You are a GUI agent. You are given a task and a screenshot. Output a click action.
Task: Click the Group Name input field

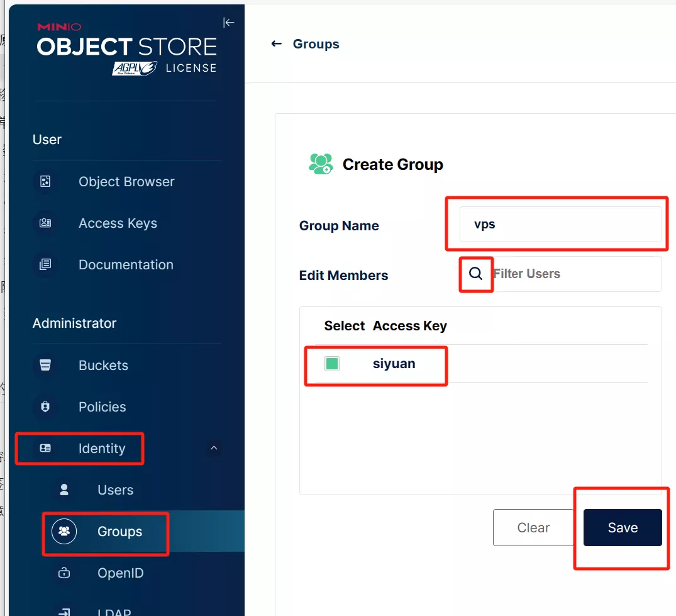coord(560,225)
